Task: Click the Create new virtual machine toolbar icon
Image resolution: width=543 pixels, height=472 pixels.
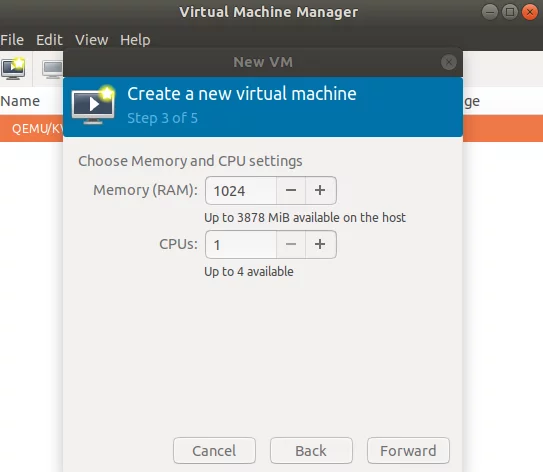Action: pyautogui.click(x=13, y=69)
